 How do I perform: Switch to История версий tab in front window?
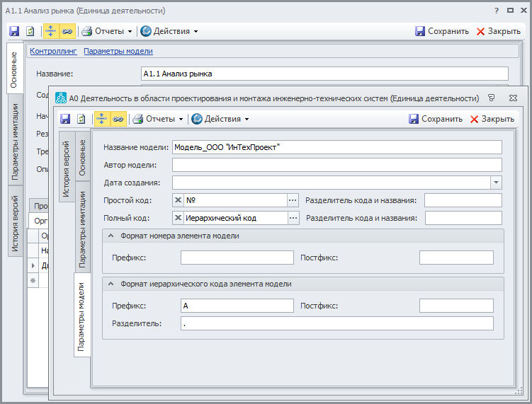click(x=66, y=167)
